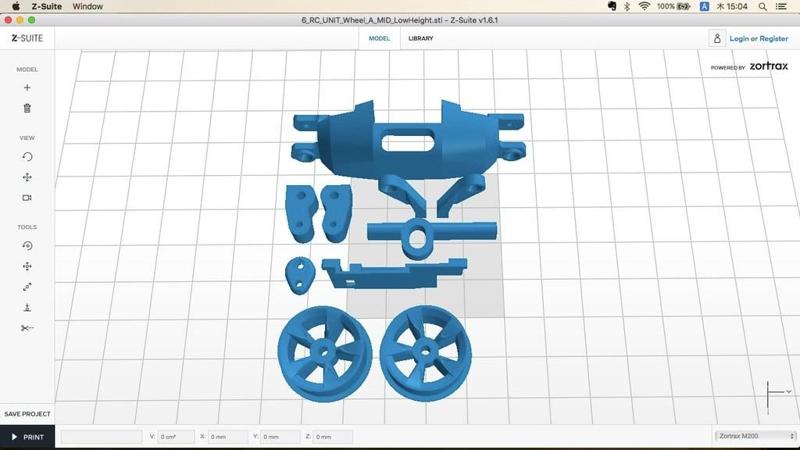Click the Z-SUITE logo
Viewport: 800px width, 450px height.
27,38
